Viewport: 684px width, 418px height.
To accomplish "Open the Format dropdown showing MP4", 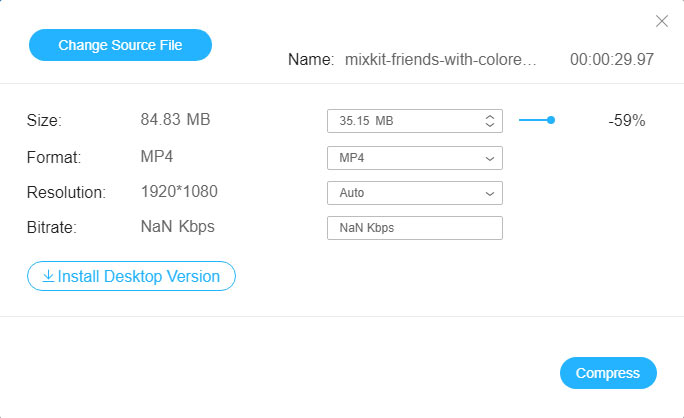I will point(414,158).
